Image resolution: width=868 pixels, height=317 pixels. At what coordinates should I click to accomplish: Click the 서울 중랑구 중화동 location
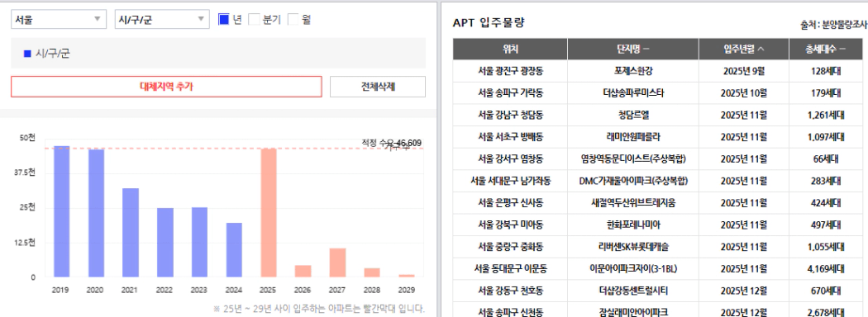510,246
